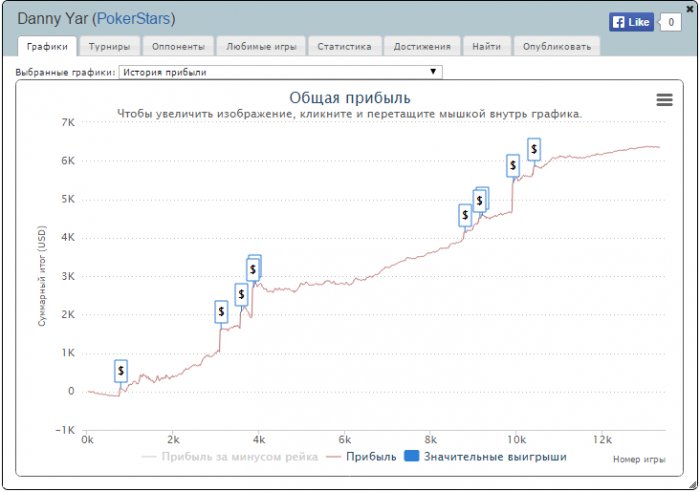
Task: Click the Facebook Like button
Action: (x=631, y=22)
